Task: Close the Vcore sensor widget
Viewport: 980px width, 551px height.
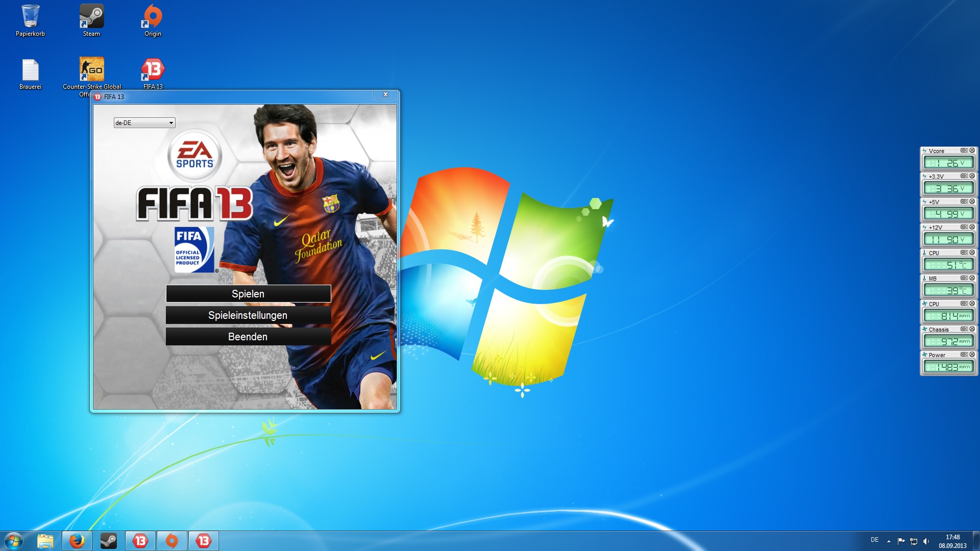Action: 972,151
